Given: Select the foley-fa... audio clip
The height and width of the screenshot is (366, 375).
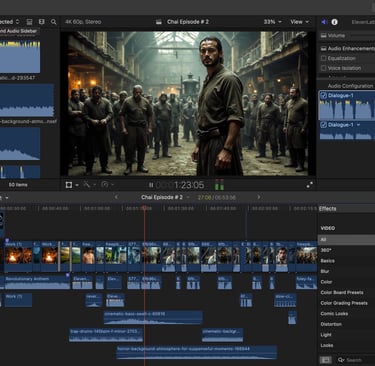Looking at the screenshot, I should tap(306, 282).
